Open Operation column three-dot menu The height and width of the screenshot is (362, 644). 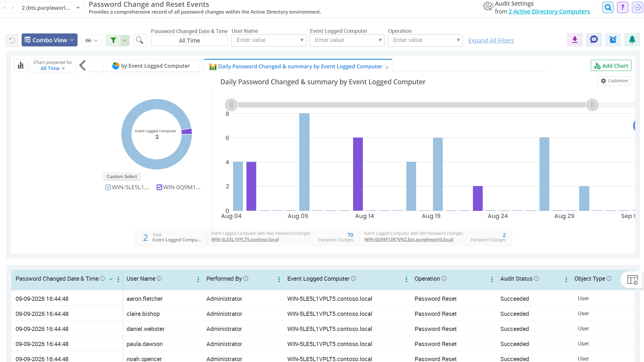492,279
